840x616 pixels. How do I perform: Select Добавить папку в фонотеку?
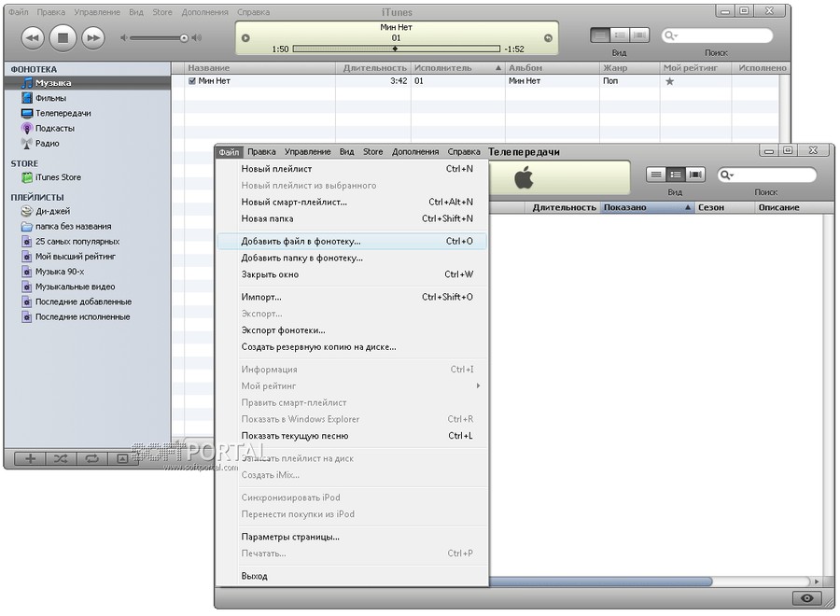[x=352, y=258]
